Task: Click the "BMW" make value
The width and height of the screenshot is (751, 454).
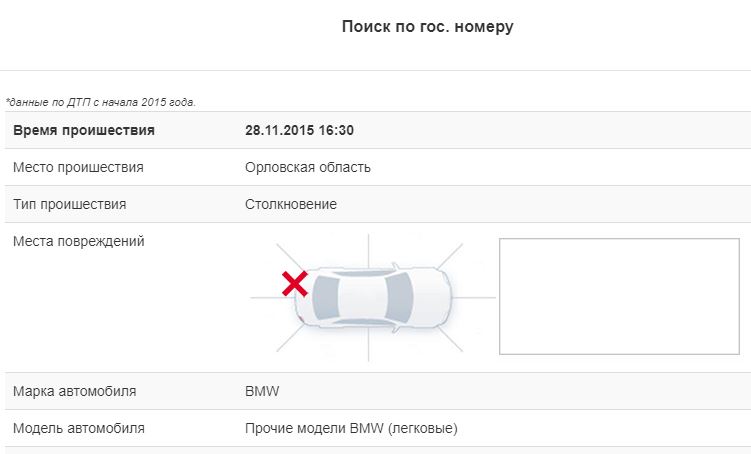Action: pos(260,391)
